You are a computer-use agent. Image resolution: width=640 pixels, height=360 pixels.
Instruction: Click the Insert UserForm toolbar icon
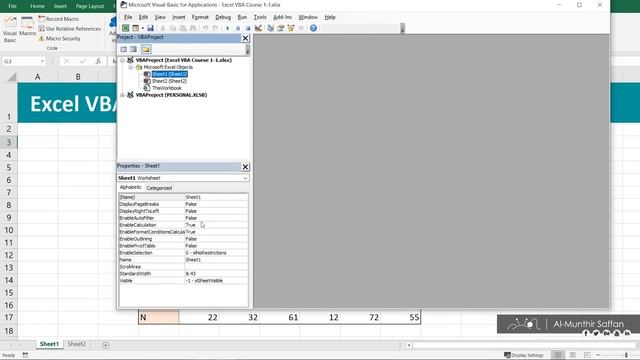tap(135, 28)
